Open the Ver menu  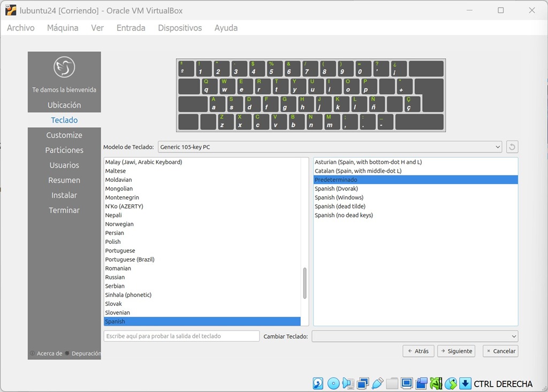[97, 28]
